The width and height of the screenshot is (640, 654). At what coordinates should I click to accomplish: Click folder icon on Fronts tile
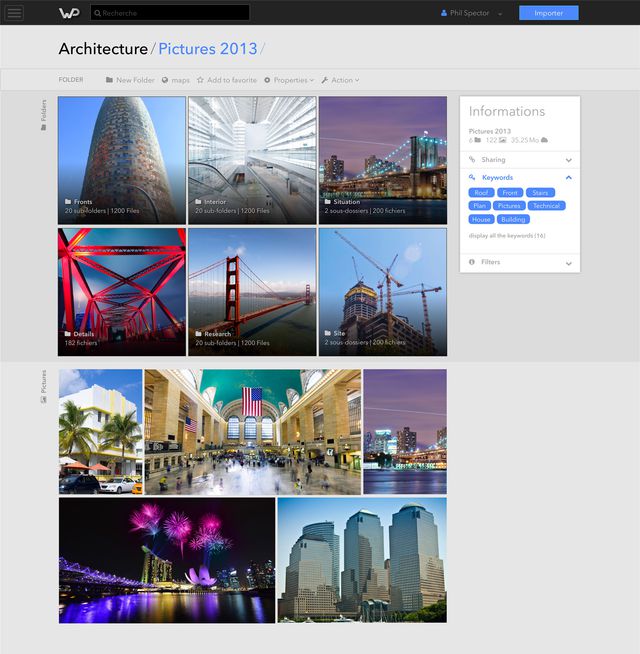(x=68, y=202)
